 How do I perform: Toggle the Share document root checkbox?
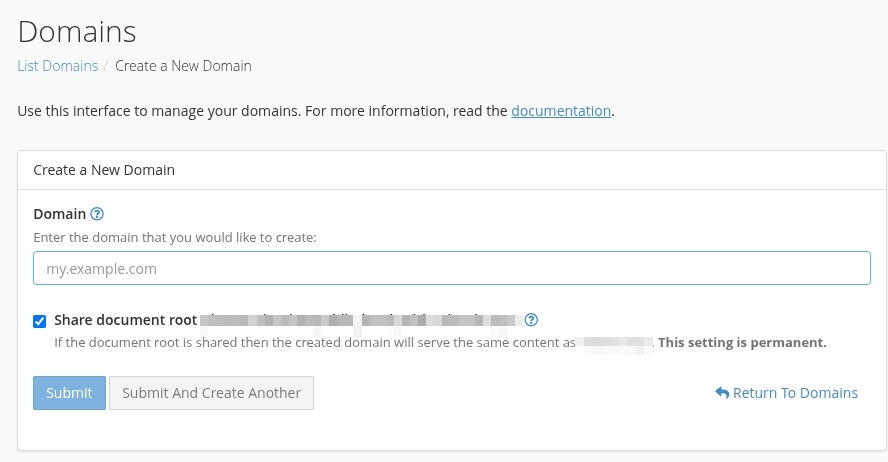point(40,321)
